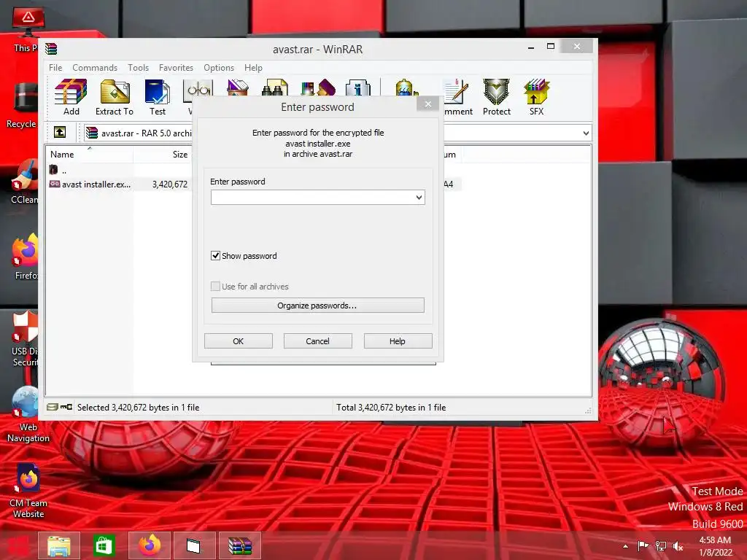The height and width of the screenshot is (560, 747).
Task: Click the Info toolbar icon
Action: (357, 87)
